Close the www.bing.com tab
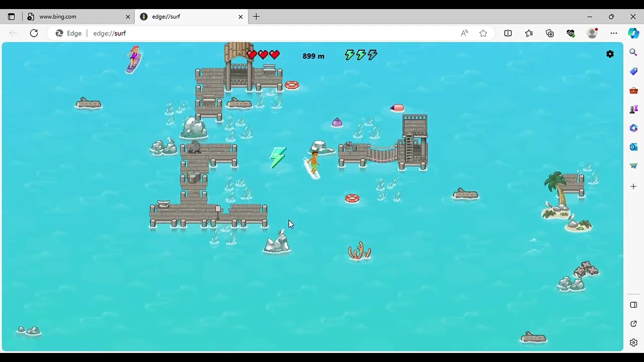Screen dimensions: 644x362 [x=128, y=17]
